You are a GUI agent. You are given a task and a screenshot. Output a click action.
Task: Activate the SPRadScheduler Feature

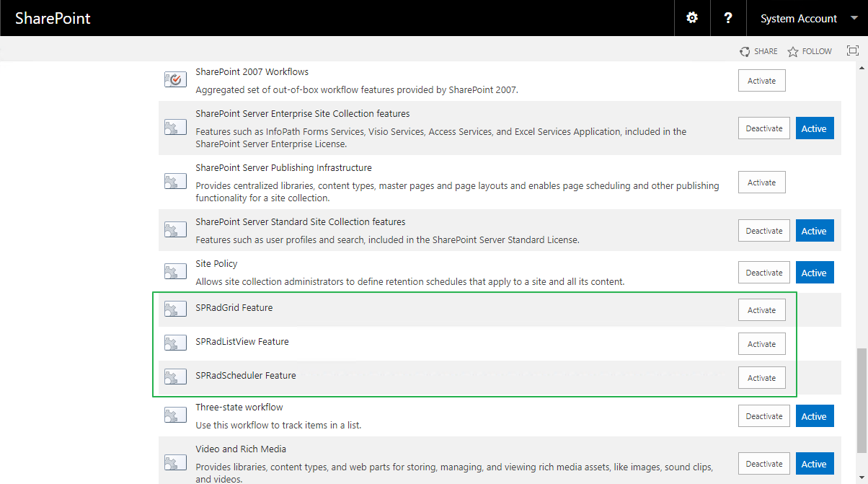[x=761, y=378]
